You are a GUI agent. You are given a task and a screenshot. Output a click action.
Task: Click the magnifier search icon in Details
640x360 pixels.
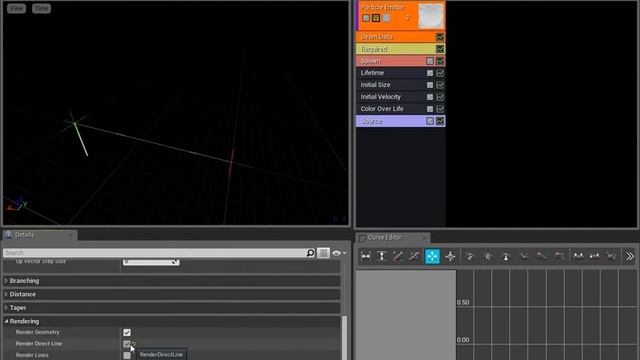point(310,253)
